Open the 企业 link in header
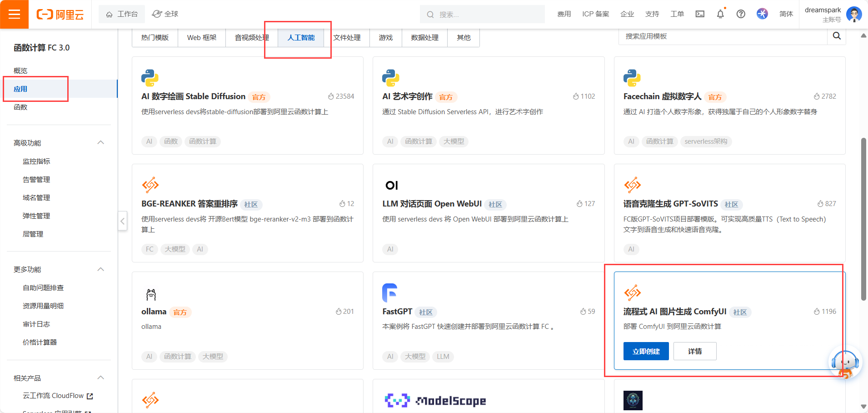Screen dimensions: 868x413 point(627,14)
